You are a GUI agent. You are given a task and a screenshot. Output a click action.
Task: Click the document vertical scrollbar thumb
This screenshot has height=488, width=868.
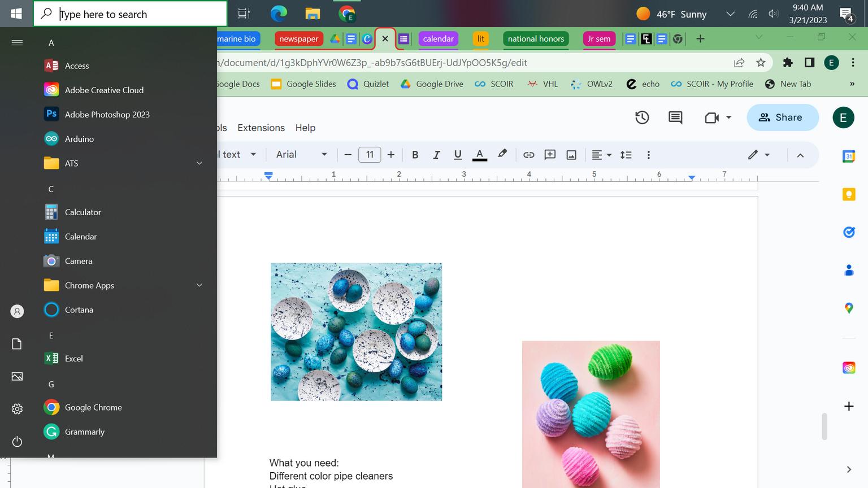coord(824,426)
